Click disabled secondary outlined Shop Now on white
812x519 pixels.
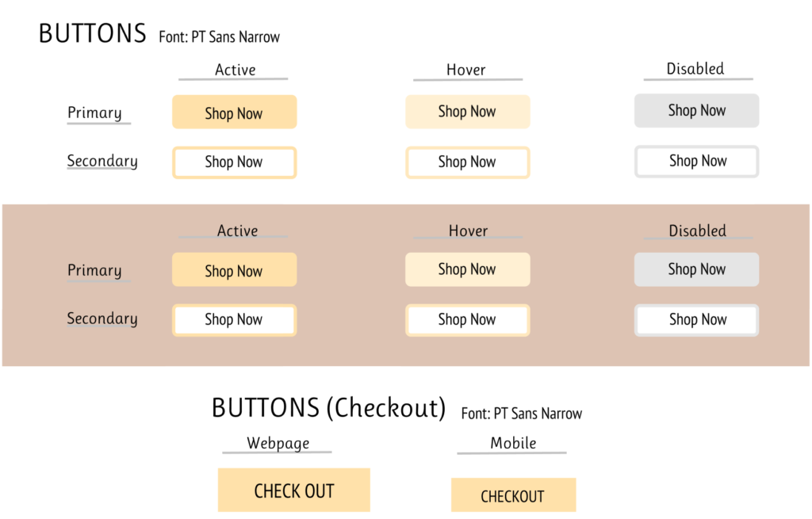click(x=696, y=162)
